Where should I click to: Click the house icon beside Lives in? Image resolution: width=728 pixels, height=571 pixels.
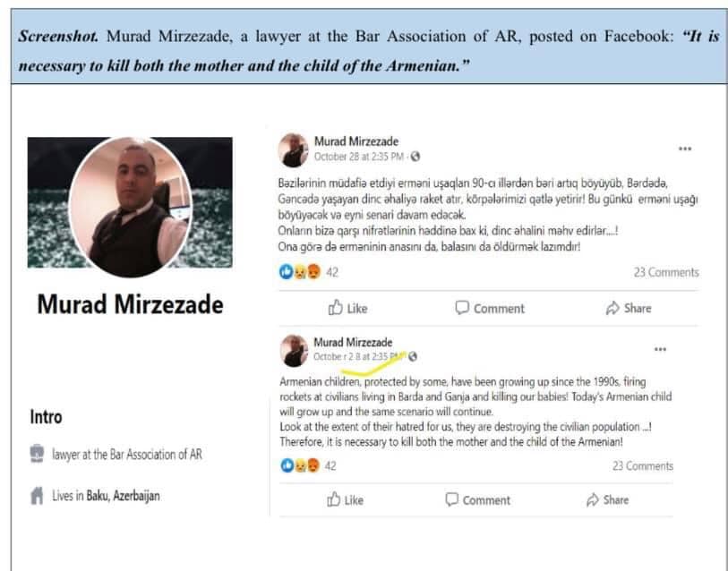37,495
